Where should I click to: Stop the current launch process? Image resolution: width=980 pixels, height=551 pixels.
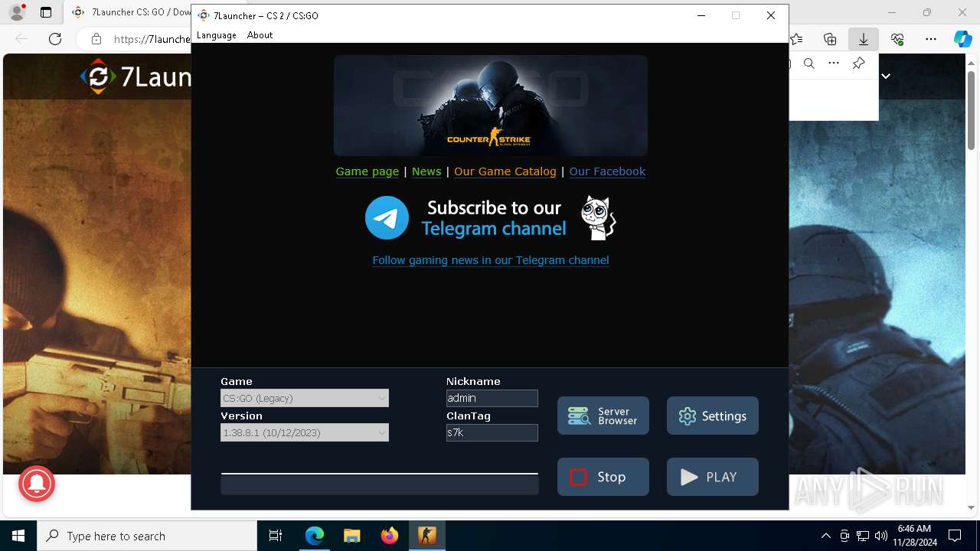click(x=603, y=477)
